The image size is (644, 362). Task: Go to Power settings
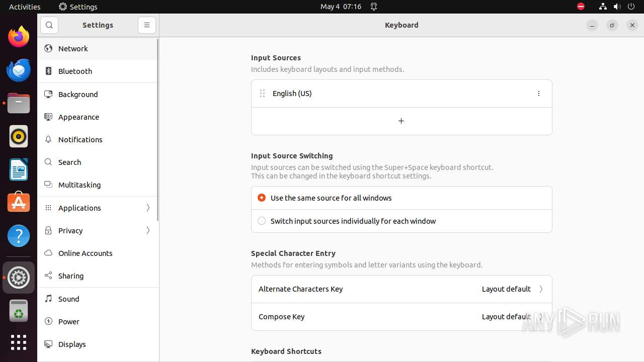click(x=98, y=321)
